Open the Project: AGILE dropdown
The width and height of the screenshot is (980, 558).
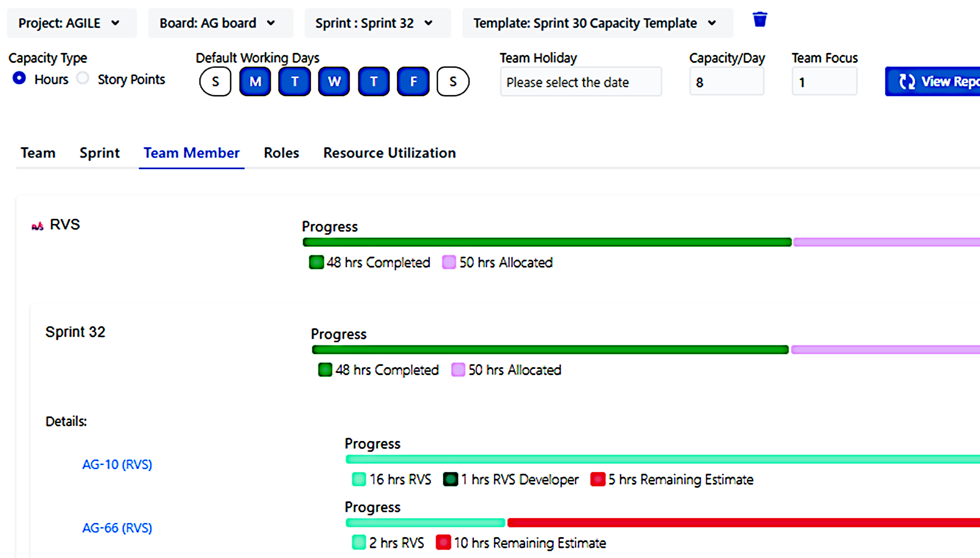pos(70,23)
